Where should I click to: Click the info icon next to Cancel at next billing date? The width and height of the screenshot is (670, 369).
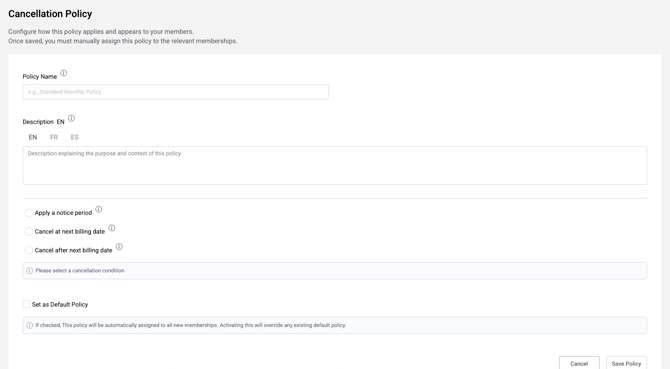coord(112,228)
